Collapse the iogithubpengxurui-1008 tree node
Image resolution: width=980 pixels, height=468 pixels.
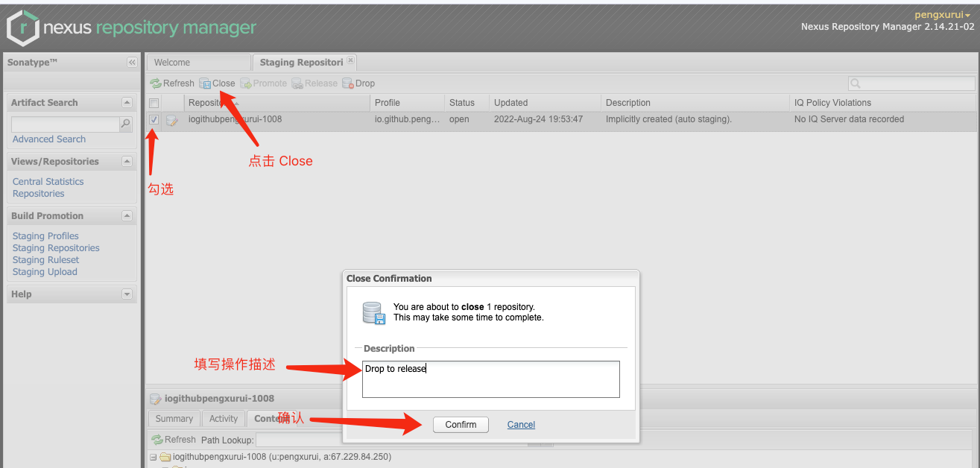(x=153, y=457)
